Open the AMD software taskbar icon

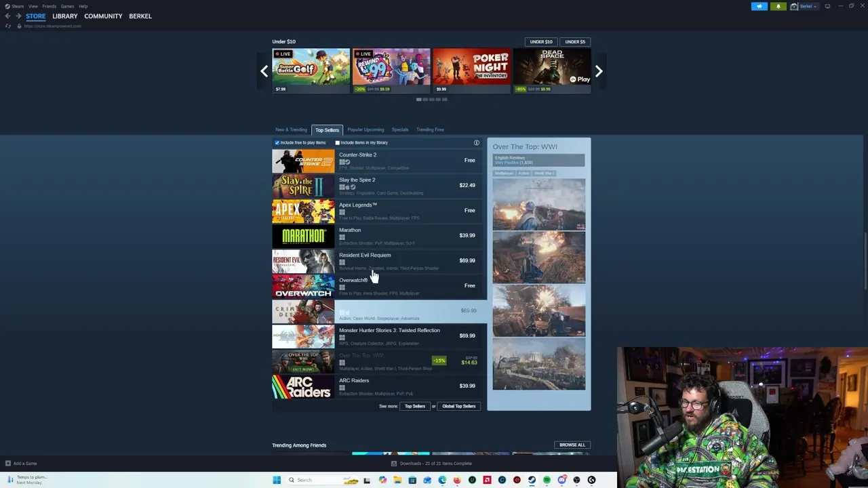point(487,480)
